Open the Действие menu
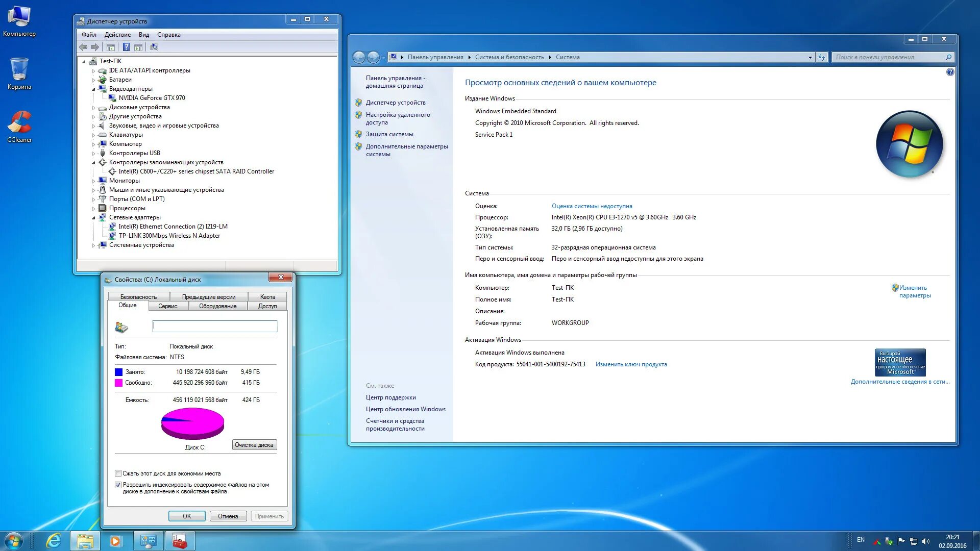 (x=117, y=35)
